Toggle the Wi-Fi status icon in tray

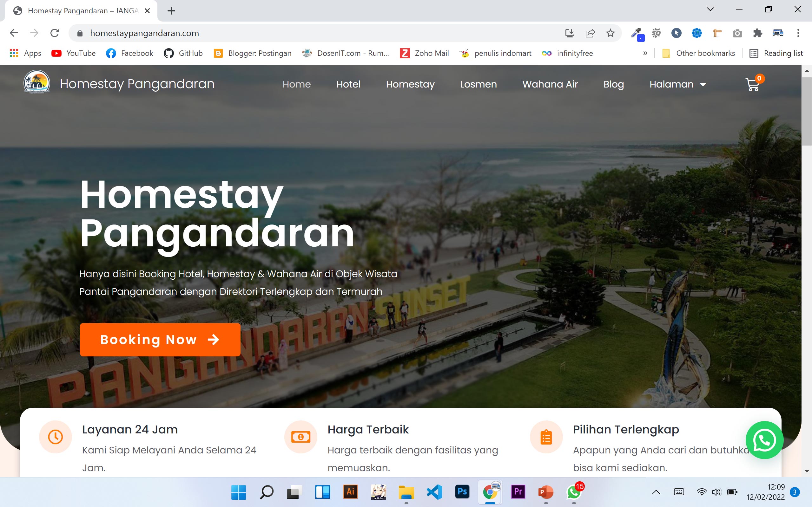tap(701, 492)
